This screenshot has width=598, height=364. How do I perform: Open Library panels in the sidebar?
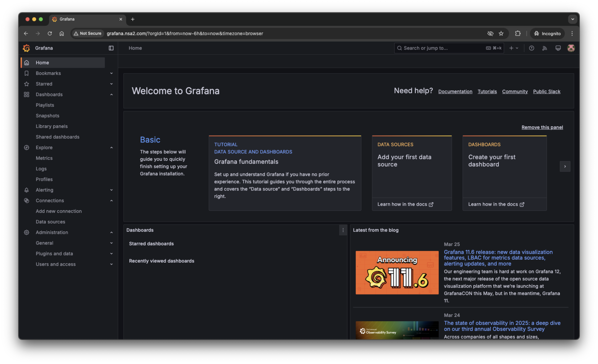point(52,126)
